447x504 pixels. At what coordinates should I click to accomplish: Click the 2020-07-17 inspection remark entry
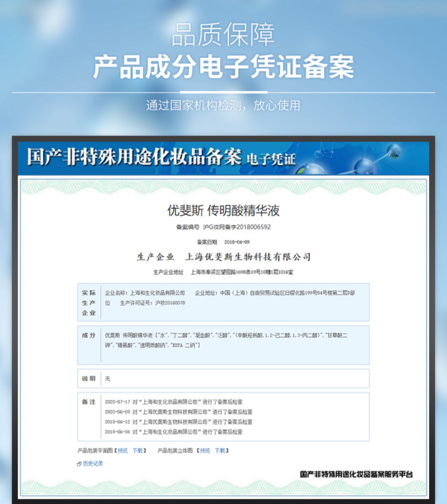point(173,402)
